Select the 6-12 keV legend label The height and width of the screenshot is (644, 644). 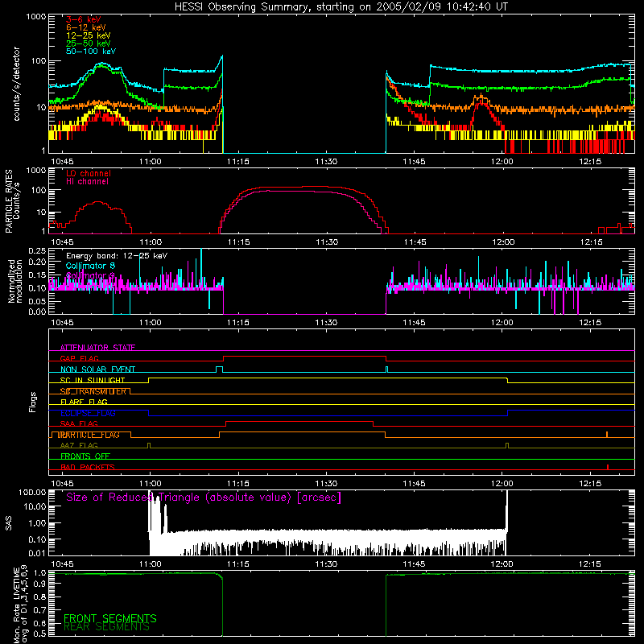pos(86,27)
